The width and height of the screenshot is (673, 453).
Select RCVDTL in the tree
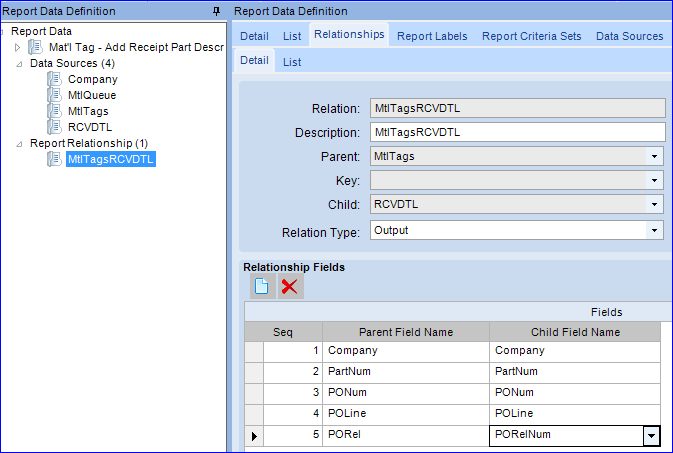tap(90, 127)
